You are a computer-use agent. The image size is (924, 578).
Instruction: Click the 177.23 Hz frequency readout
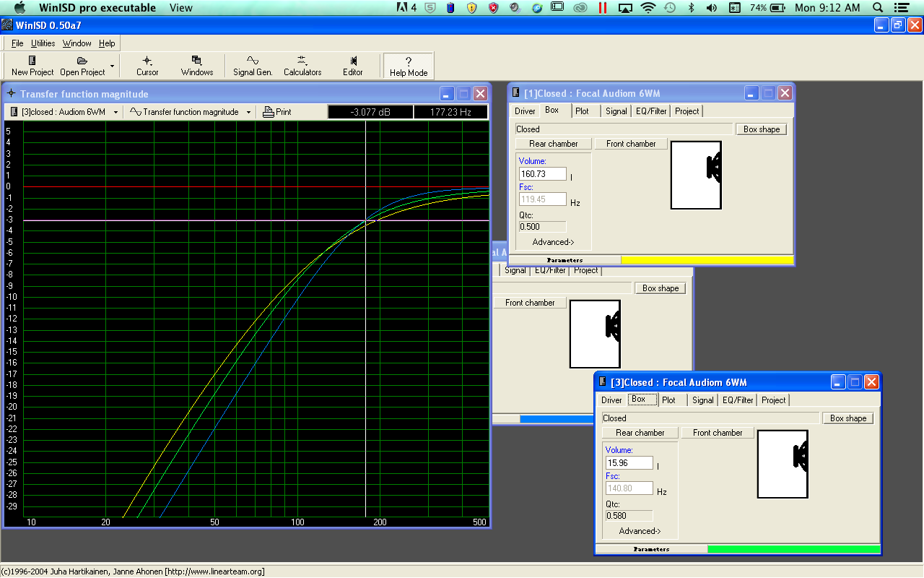pyautogui.click(x=450, y=112)
